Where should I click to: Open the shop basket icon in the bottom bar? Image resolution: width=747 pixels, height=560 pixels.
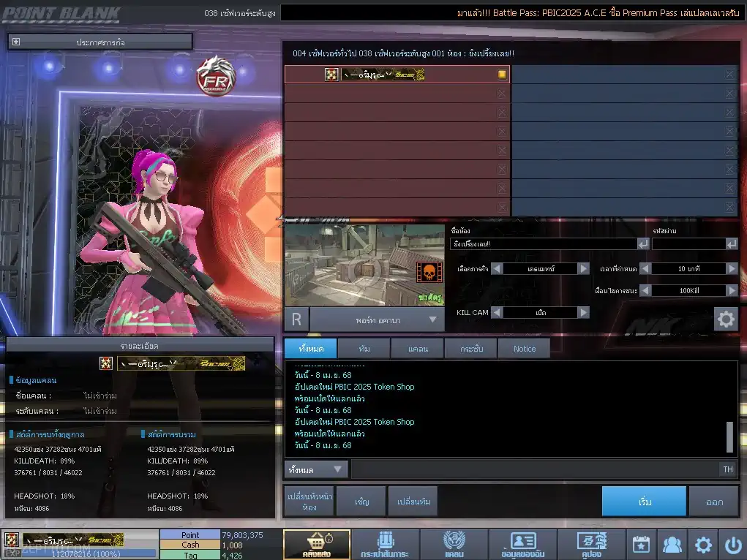pyautogui.click(x=317, y=544)
